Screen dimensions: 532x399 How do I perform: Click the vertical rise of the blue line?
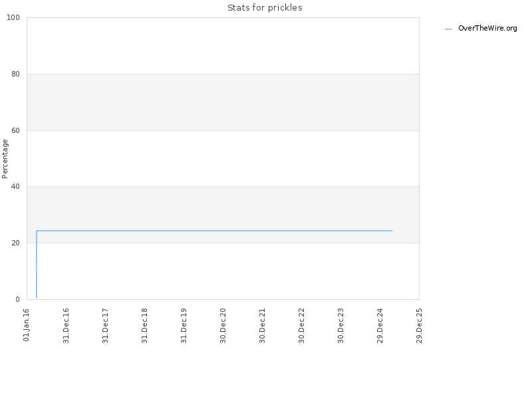tap(37, 265)
